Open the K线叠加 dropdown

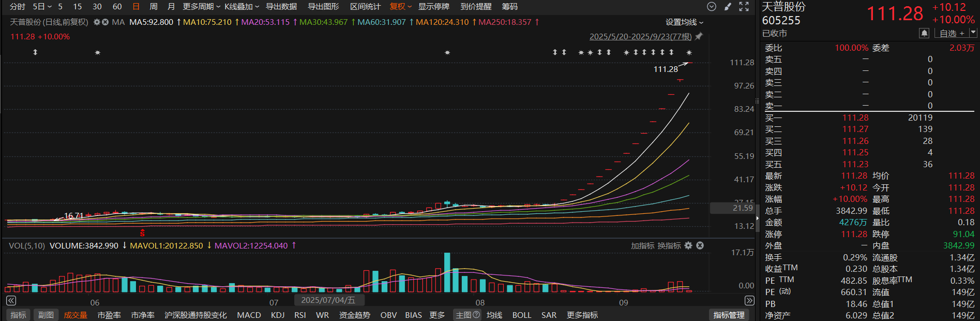pyautogui.click(x=242, y=7)
